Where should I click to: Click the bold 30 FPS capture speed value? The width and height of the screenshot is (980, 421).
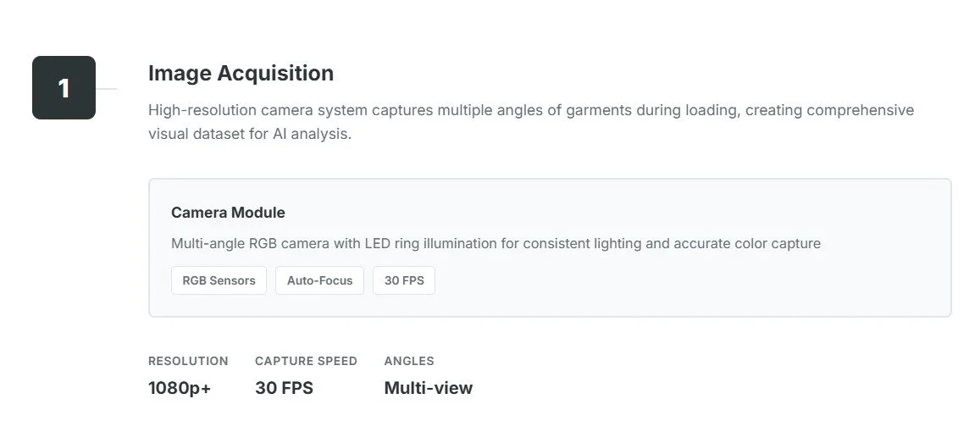coord(284,388)
